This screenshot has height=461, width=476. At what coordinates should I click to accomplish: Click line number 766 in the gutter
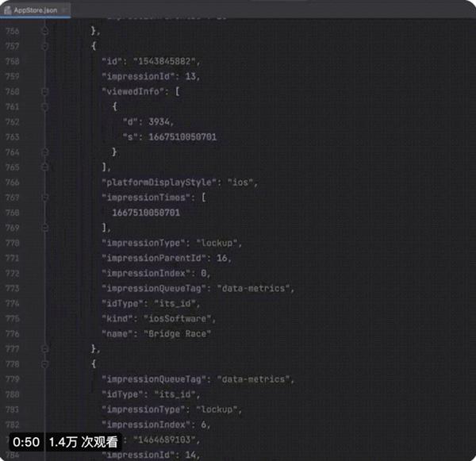[13, 182]
